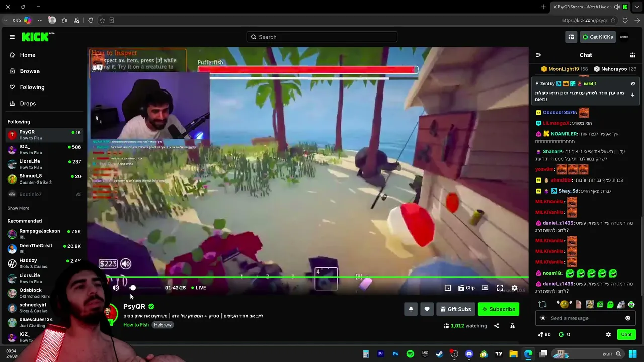Send message with Chat button
Viewport: 644px width, 362px height.
(626, 334)
